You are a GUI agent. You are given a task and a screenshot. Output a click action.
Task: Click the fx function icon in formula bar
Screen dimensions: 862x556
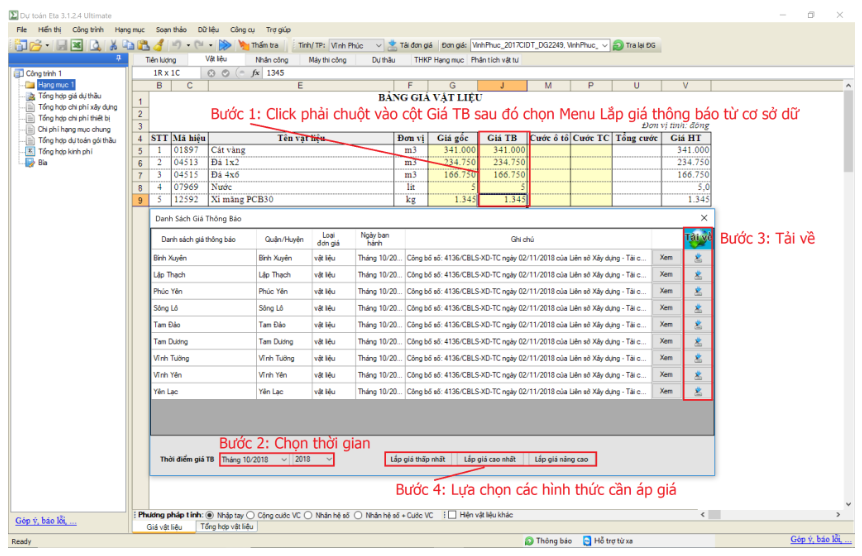coord(256,73)
